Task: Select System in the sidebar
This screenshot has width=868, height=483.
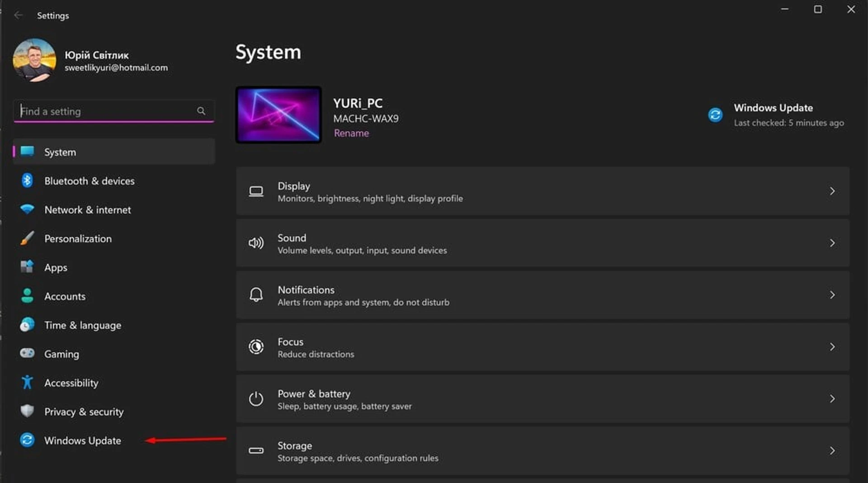Action: click(114, 152)
